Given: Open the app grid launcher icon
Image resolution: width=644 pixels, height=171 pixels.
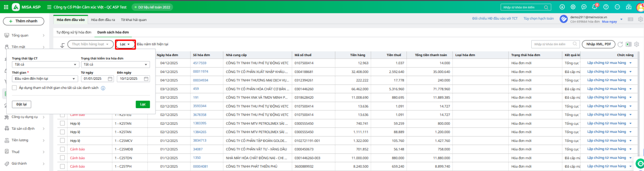Looking at the screenshot, I should pos(6,7).
